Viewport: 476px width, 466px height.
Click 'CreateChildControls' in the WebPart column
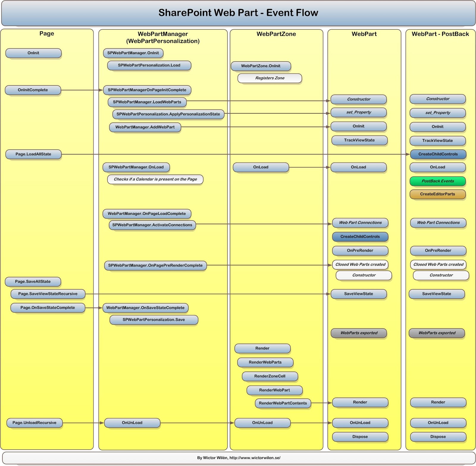360,237
